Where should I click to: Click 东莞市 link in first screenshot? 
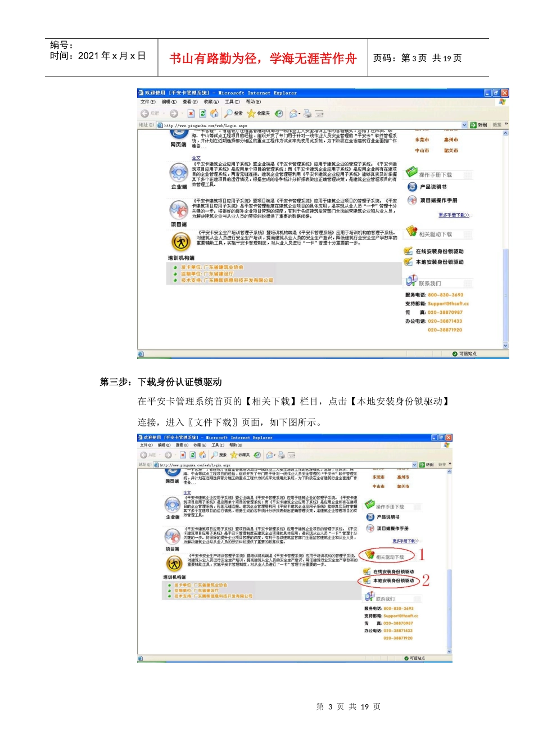pyautogui.click(x=422, y=140)
